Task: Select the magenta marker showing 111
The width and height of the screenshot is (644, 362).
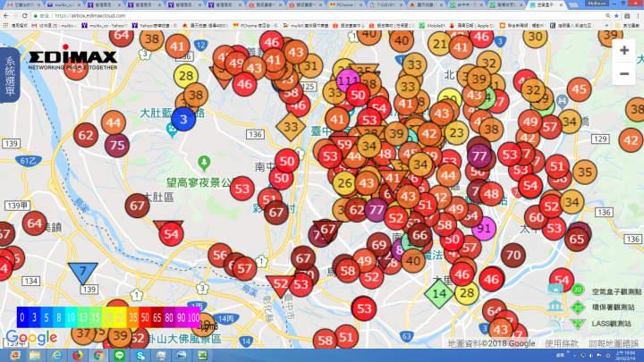Action: pyautogui.click(x=348, y=80)
